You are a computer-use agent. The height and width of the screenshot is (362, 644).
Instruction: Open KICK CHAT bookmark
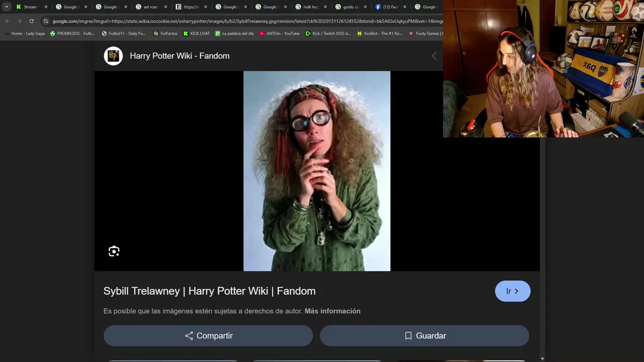pos(197,34)
